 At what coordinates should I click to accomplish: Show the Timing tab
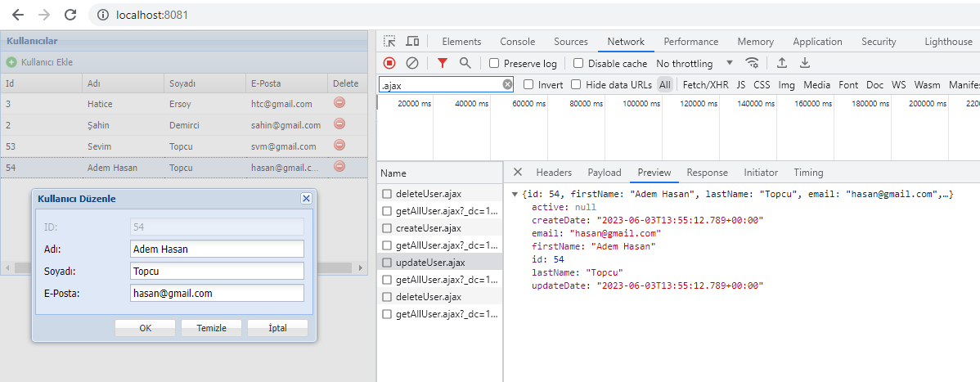click(808, 172)
